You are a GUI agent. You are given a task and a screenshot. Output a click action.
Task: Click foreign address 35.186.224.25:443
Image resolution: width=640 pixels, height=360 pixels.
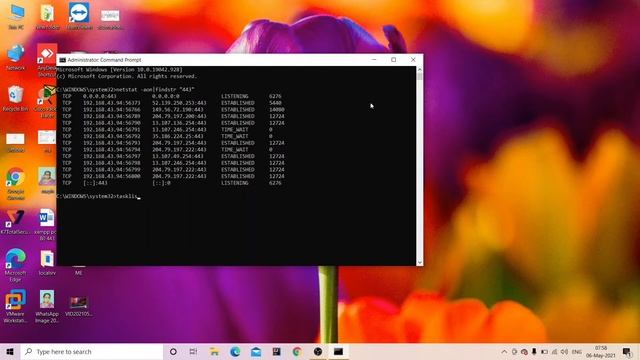pos(178,136)
